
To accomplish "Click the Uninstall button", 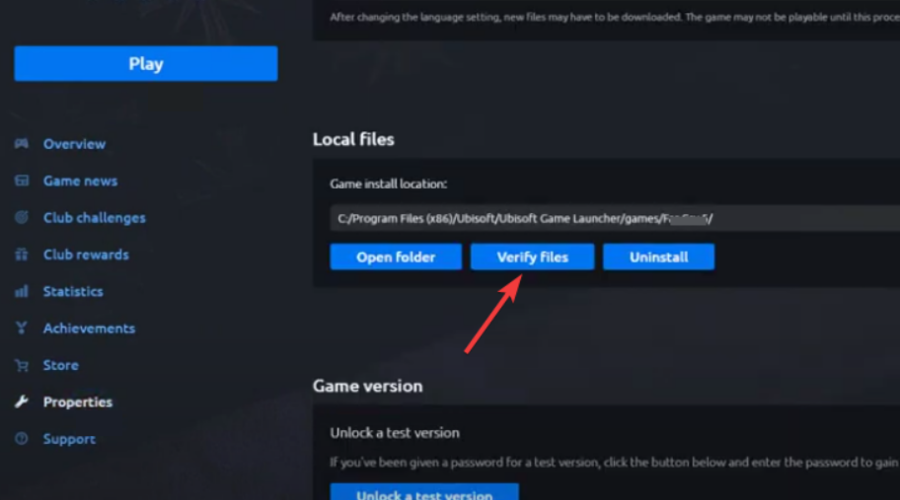I will [x=658, y=257].
